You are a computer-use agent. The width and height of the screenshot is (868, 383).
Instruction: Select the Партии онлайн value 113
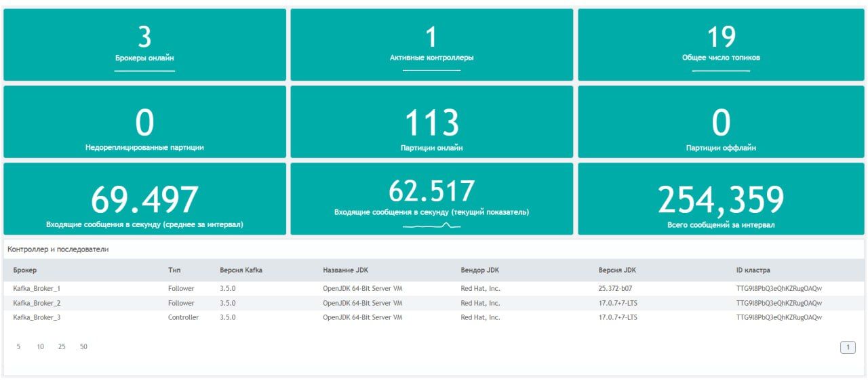click(431, 123)
